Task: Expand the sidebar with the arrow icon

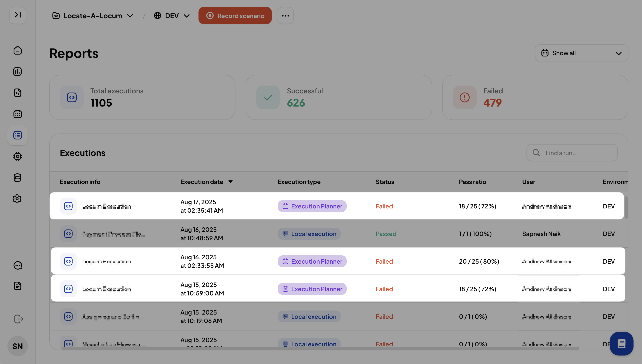Action: (17, 15)
